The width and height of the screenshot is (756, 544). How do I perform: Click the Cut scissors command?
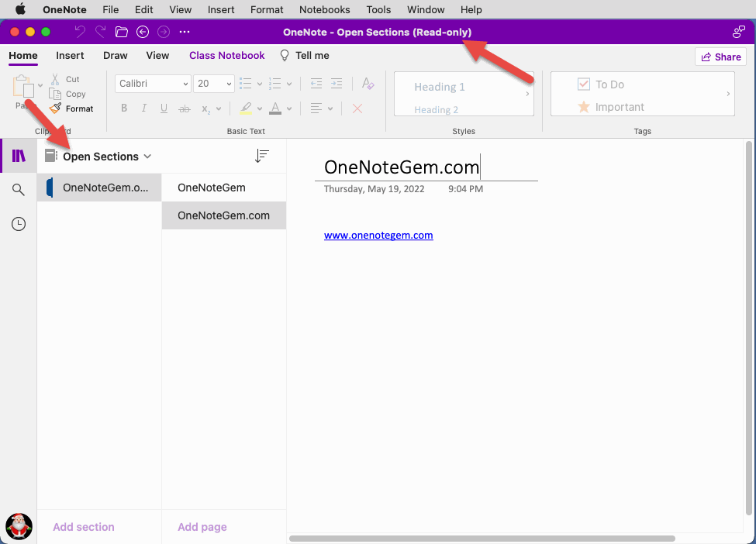(x=65, y=79)
